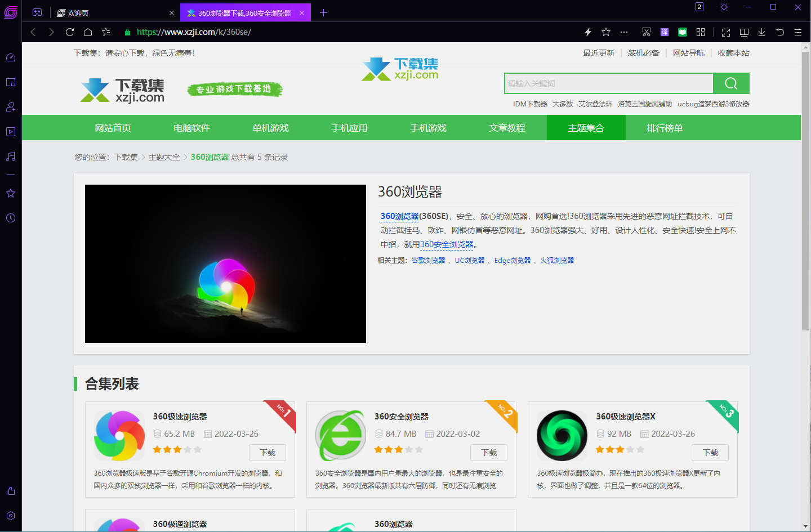Click the 最近更新 top link
This screenshot has height=532, width=811.
click(599, 53)
